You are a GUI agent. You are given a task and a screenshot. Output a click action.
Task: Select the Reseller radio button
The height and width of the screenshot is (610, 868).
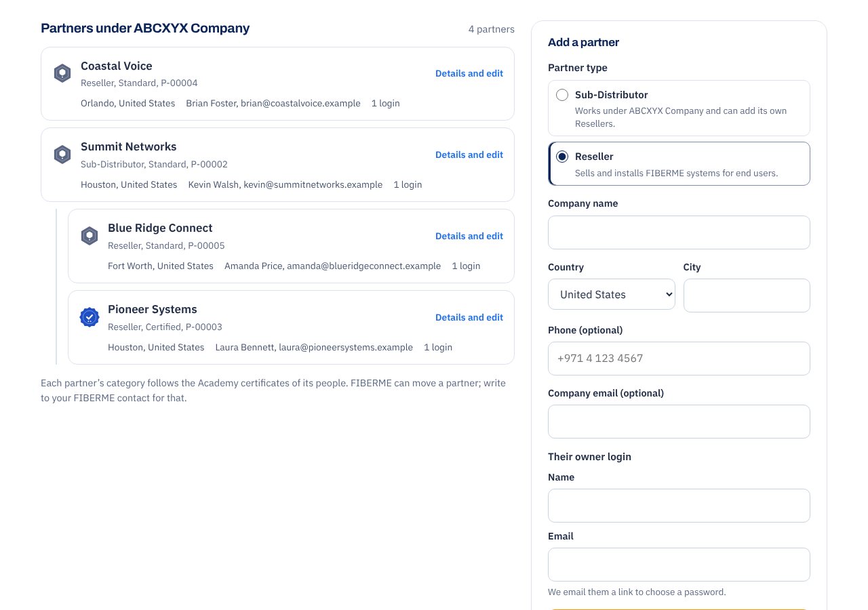(562, 157)
